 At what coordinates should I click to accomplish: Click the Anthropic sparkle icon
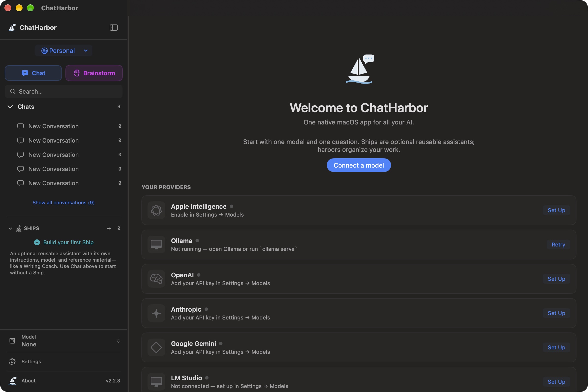pyautogui.click(x=156, y=313)
